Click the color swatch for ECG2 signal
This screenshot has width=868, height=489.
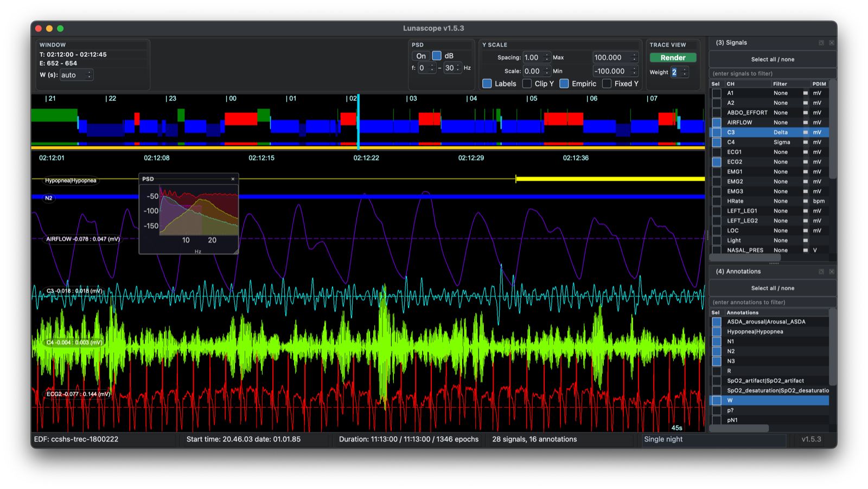coord(806,162)
